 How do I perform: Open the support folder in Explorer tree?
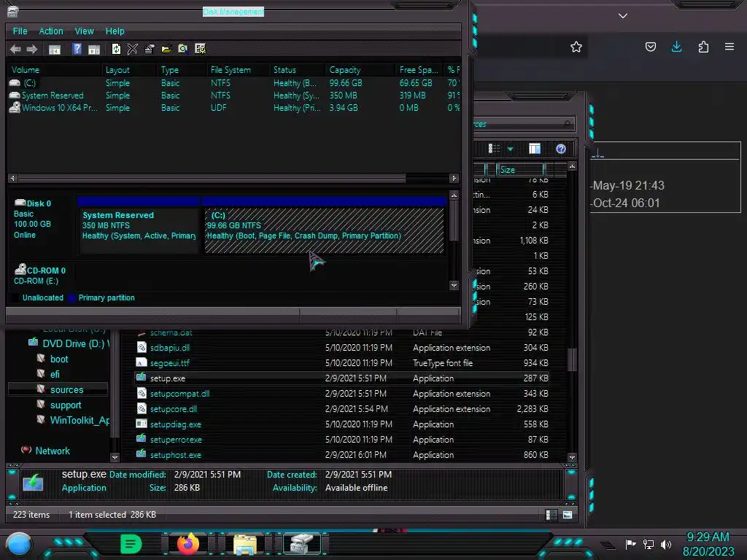point(66,405)
